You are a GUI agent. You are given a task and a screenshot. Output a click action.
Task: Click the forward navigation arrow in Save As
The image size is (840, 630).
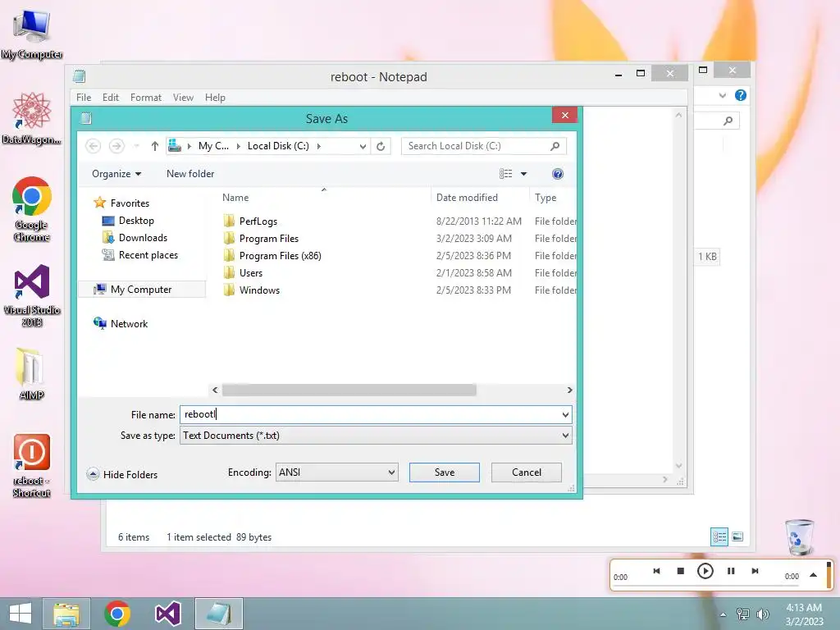(x=116, y=146)
